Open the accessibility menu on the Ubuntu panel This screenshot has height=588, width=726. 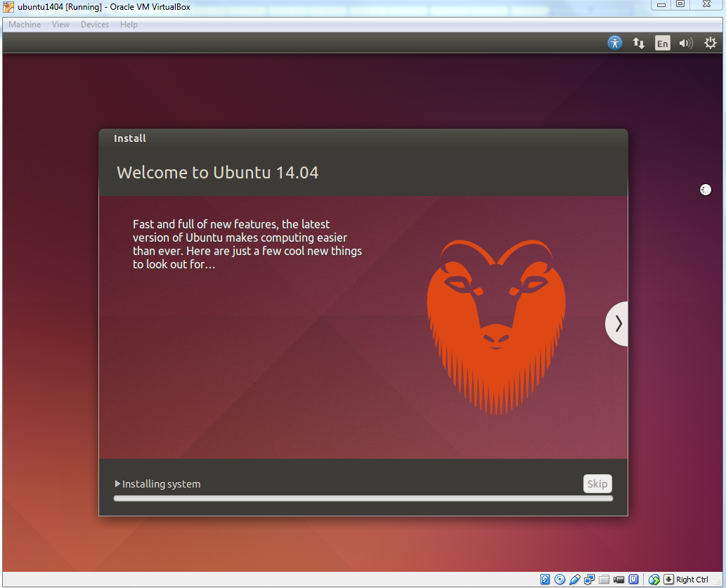pyautogui.click(x=615, y=43)
